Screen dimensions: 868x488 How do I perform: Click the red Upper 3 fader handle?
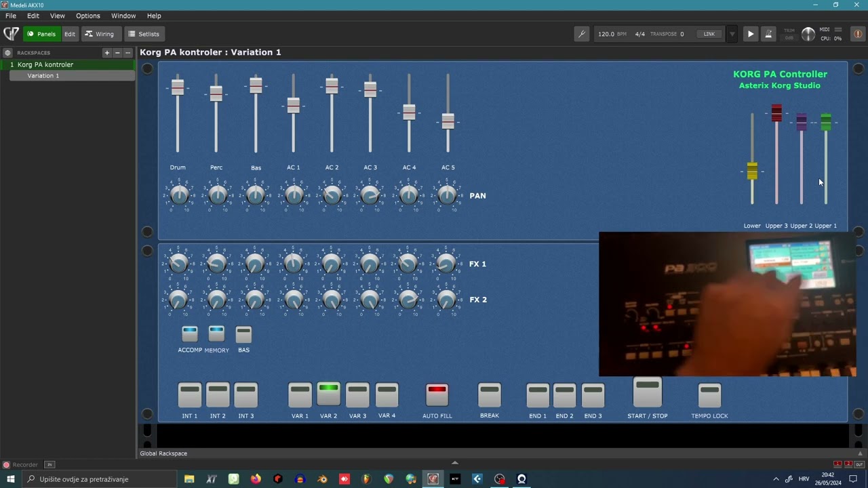(x=776, y=114)
